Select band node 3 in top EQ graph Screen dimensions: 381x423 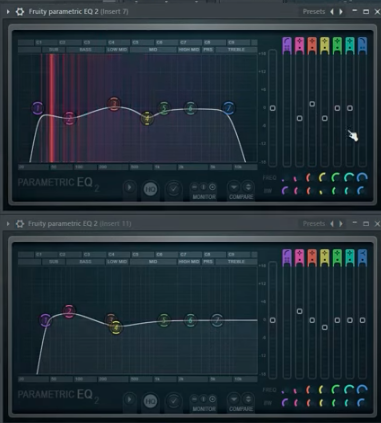(114, 104)
